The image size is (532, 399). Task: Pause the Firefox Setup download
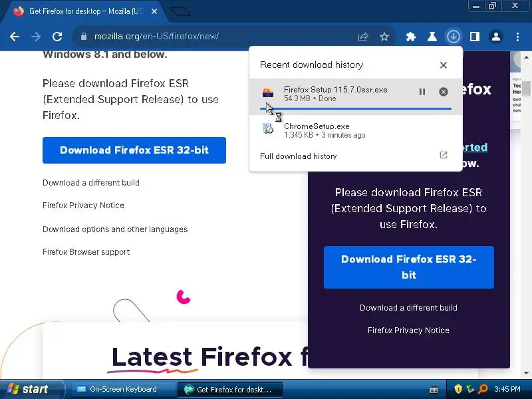422,92
